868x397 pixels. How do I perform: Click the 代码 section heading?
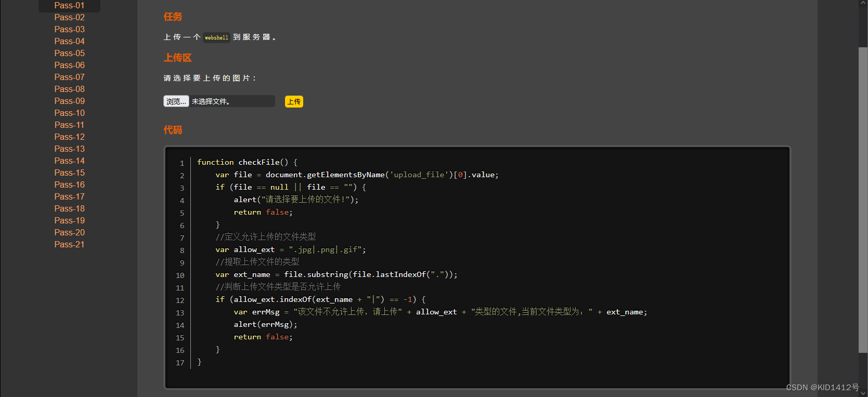pyautogui.click(x=173, y=130)
